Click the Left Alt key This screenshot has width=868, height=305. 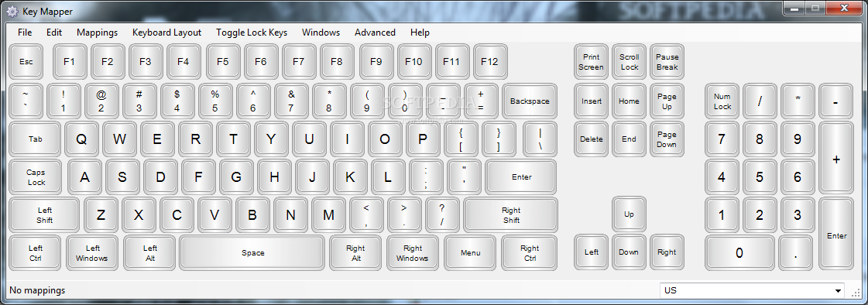[149, 253]
